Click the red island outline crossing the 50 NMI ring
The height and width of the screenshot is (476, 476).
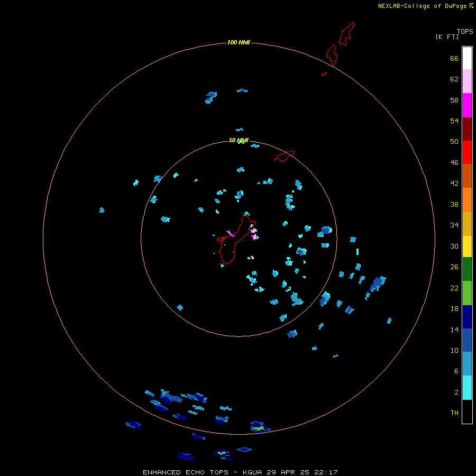284,156
